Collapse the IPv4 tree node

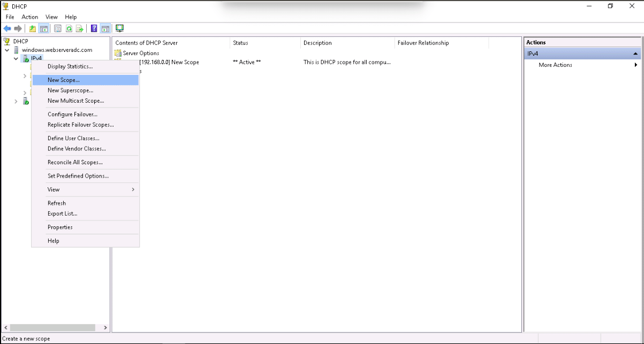16,58
